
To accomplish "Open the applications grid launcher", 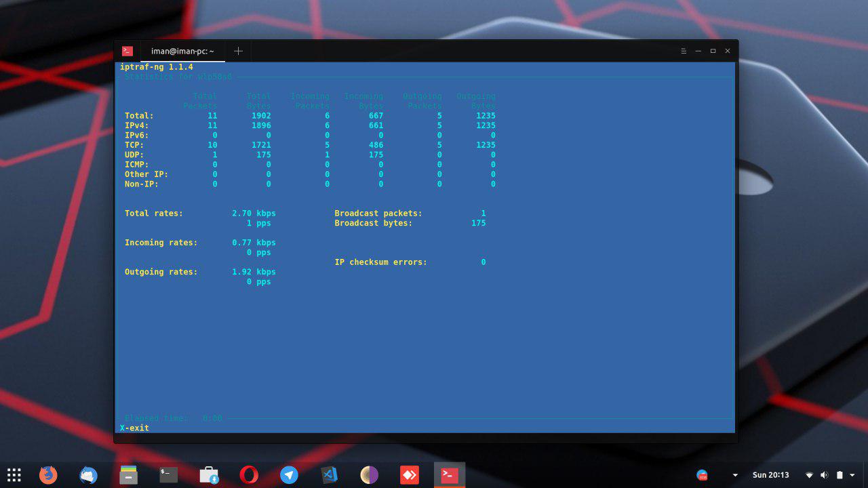I will [14, 475].
